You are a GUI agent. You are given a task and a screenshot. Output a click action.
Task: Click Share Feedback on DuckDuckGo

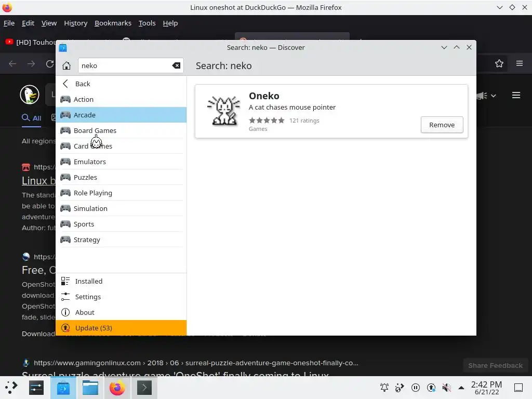tap(495, 365)
